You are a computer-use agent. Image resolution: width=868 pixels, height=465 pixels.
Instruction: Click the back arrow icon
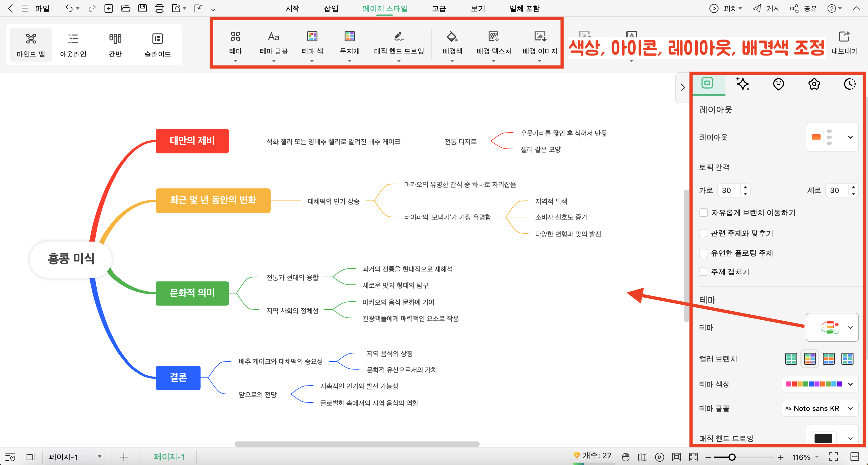[x=11, y=8]
